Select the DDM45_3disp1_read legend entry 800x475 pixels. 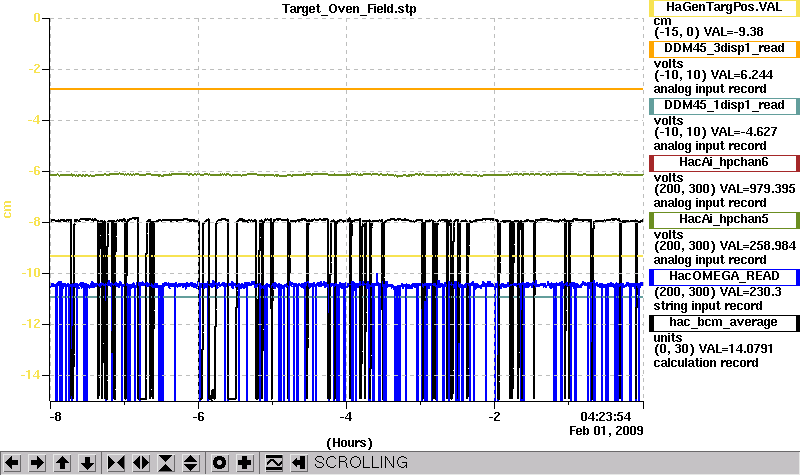(x=723, y=48)
